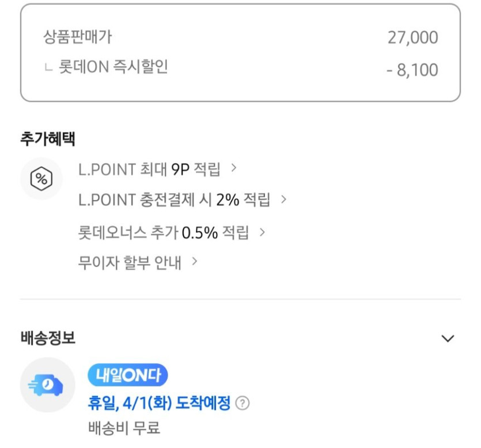Screen dimensions: 481x448
Task: Click the 상품판매가 price label
Action: 78,37
